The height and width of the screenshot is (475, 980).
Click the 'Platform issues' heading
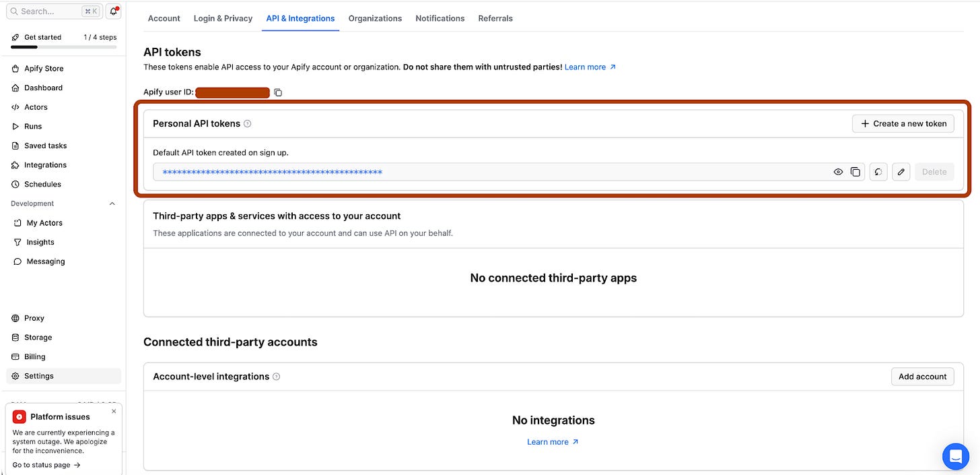pyautogui.click(x=60, y=417)
